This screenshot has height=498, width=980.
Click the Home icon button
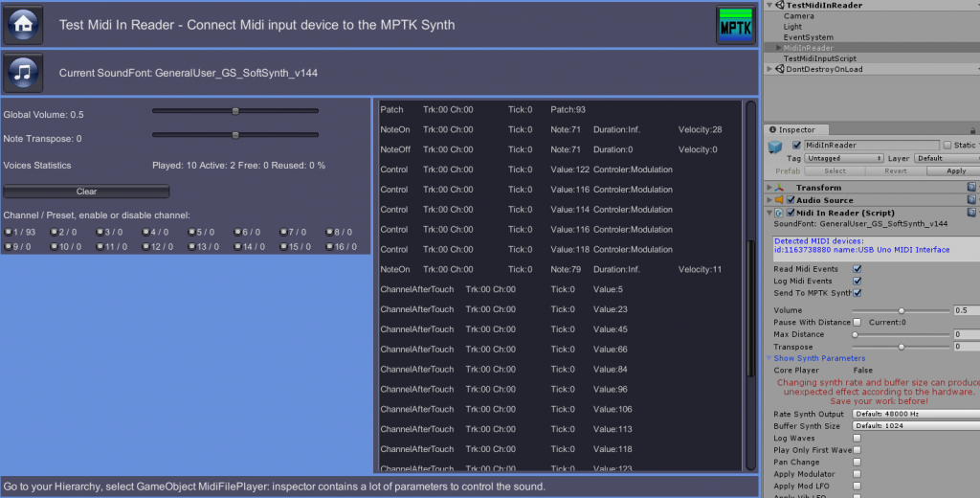23,24
